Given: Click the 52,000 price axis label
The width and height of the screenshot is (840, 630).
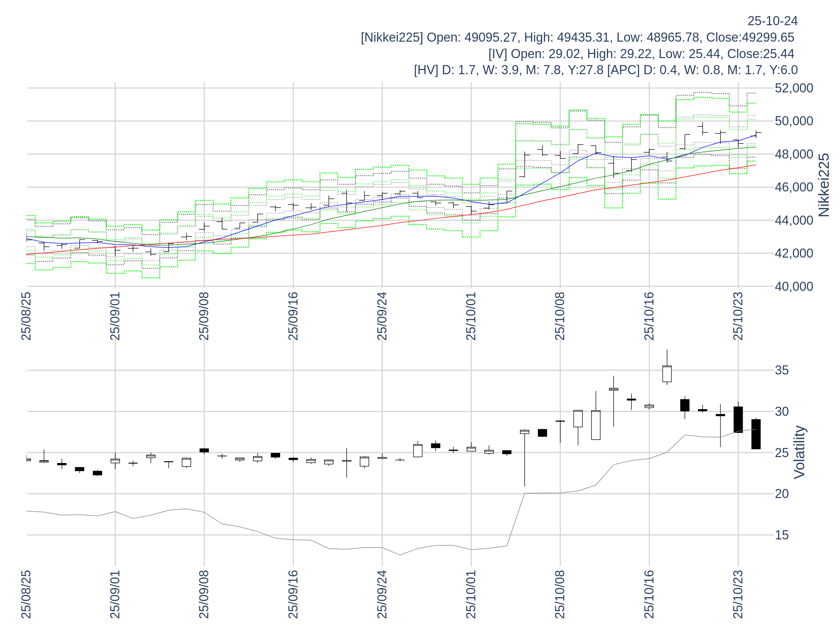Looking at the screenshot, I should coord(794,88).
